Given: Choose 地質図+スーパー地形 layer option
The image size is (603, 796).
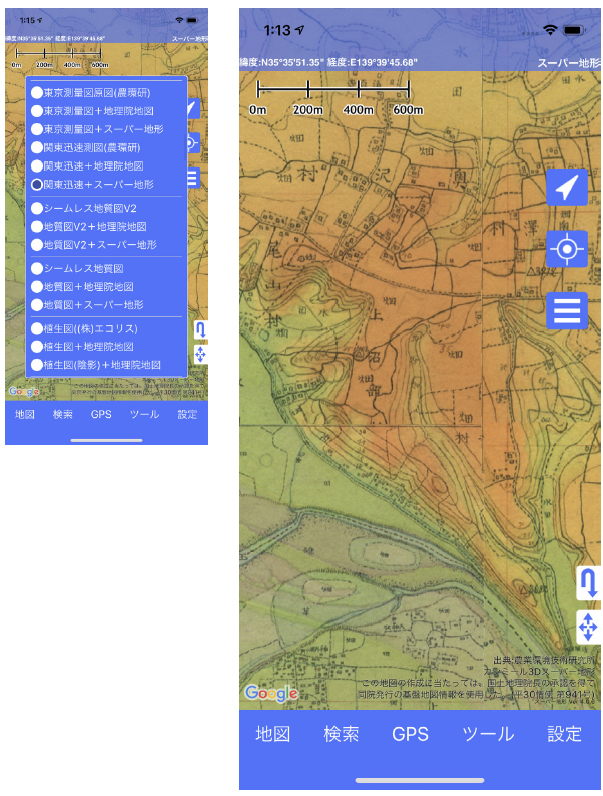Looking at the screenshot, I should click(x=37, y=305).
